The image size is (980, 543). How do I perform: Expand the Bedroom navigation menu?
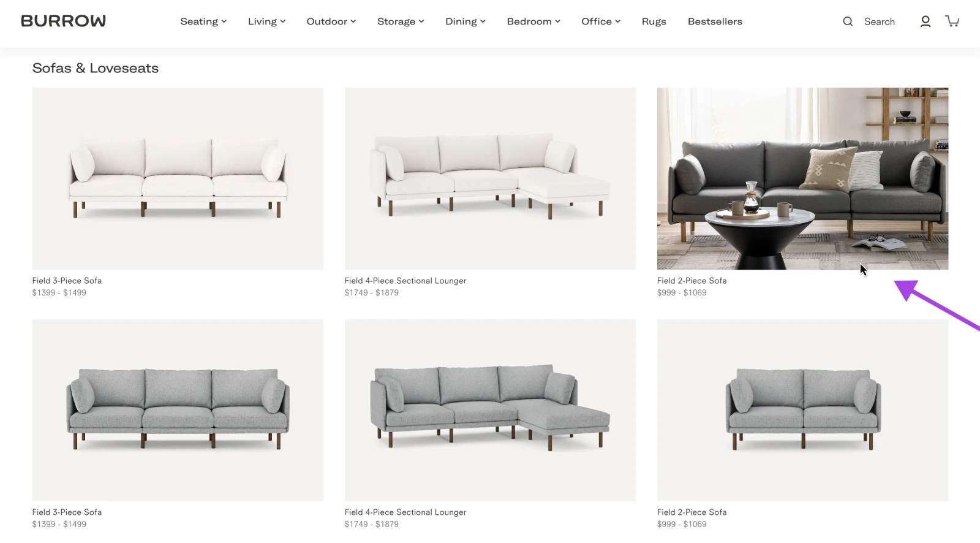533,21
